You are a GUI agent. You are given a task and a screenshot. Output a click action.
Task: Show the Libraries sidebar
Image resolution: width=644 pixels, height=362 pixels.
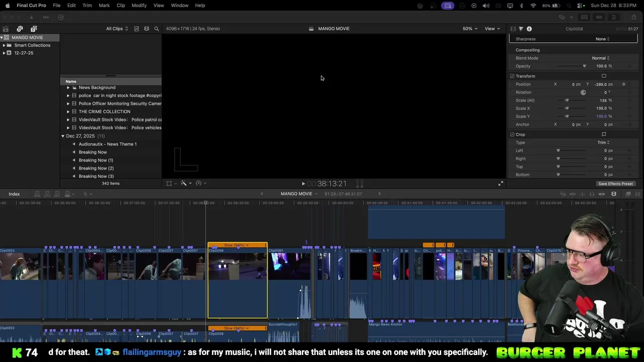6,29
